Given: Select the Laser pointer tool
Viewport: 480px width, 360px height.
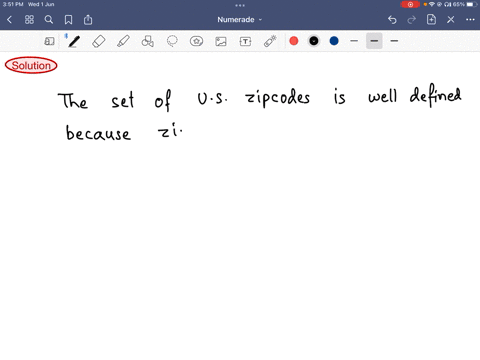Looking at the screenshot, I should [270, 41].
